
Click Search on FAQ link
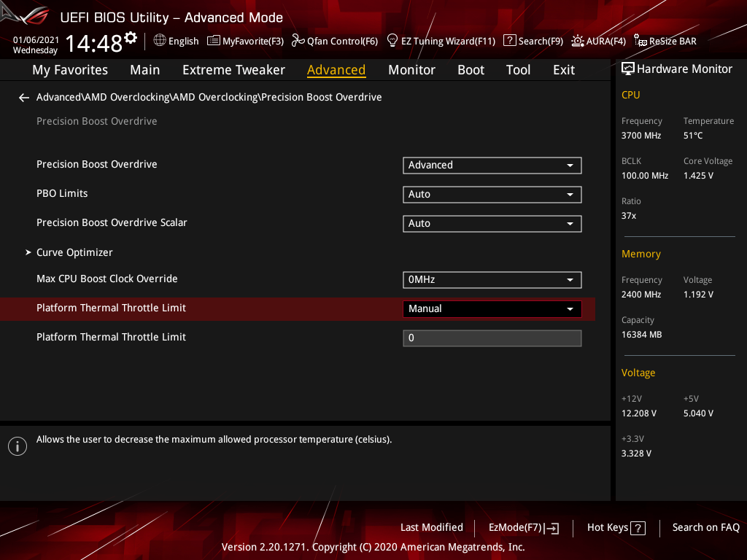(705, 528)
